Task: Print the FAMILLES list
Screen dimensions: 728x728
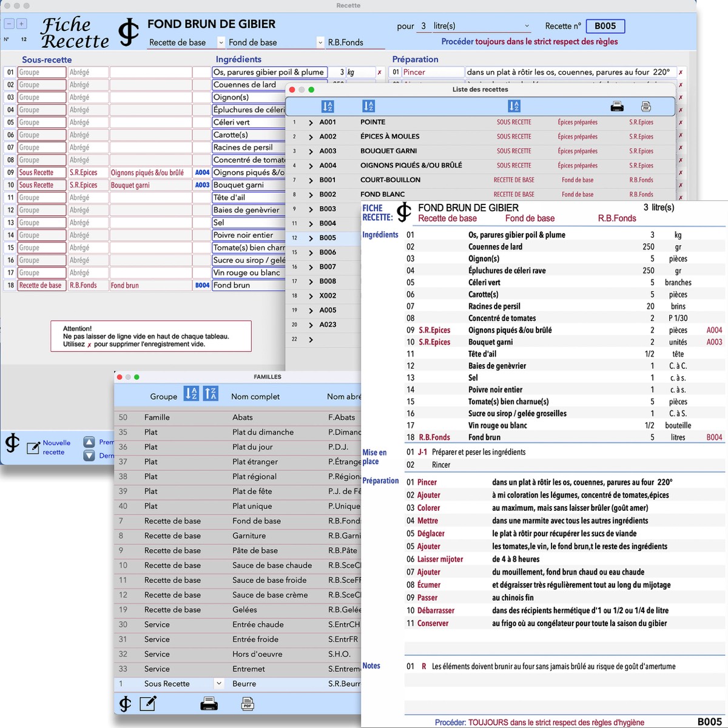Action: tap(209, 704)
